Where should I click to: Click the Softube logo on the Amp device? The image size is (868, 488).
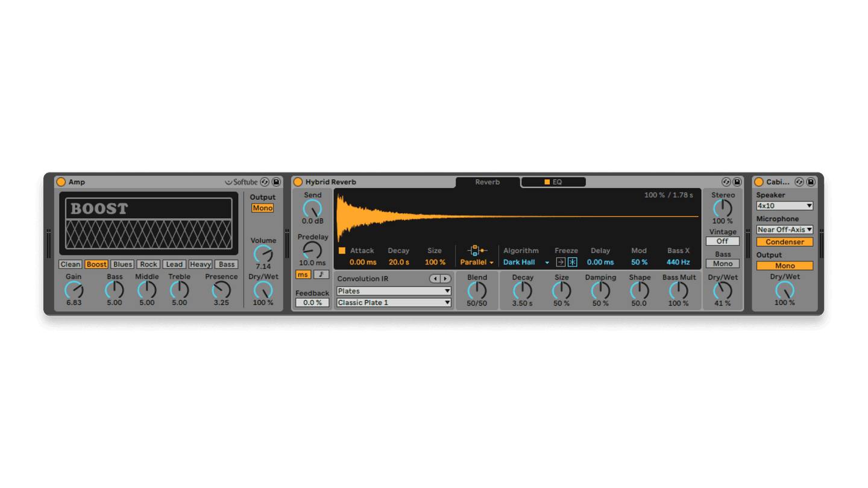[241, 181]
